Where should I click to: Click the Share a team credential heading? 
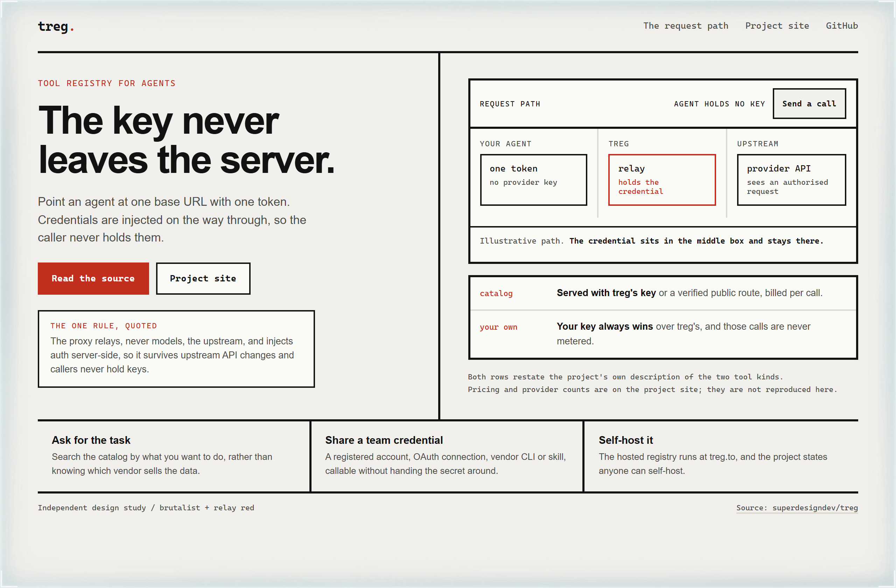(x=384, y=440)
